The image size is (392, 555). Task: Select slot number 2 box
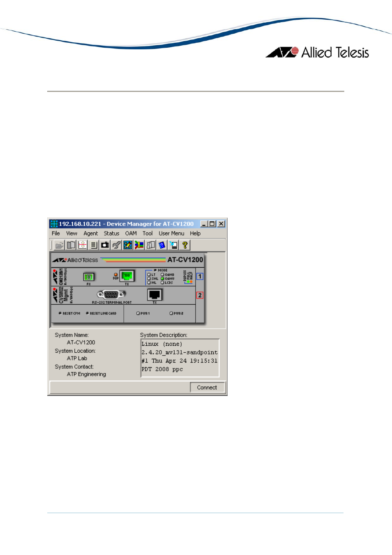(x=200, y=295)
